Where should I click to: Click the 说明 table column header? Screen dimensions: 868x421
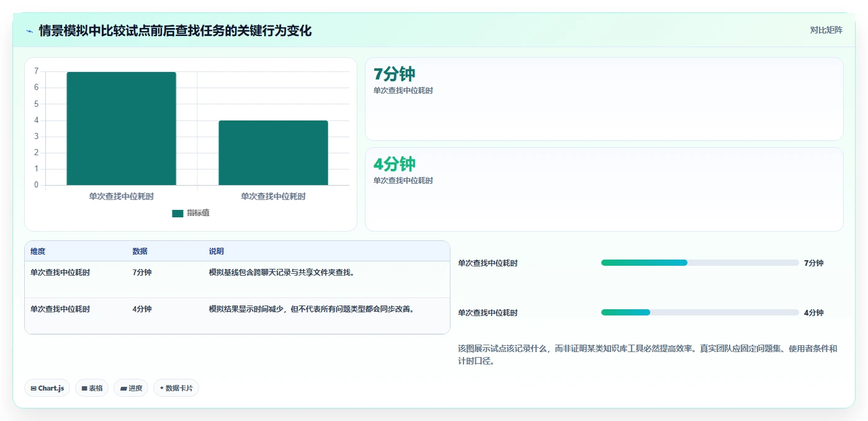pos(217,251)
